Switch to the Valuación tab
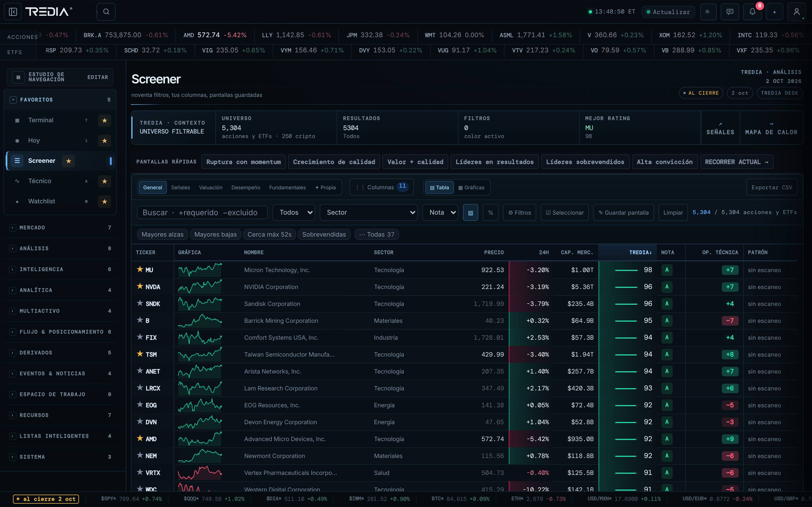Image resolution: width=812 pixels, height=507 pixels. point(211,187)
